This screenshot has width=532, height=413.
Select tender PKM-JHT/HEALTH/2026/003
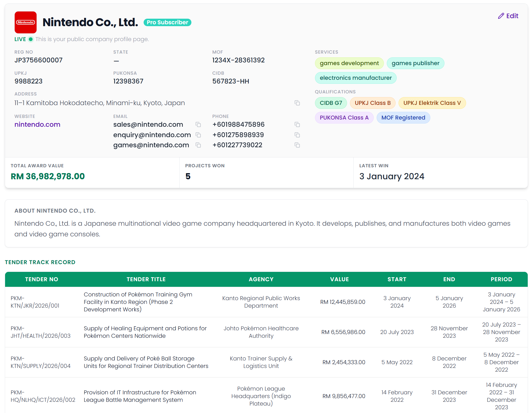(41, 332)
